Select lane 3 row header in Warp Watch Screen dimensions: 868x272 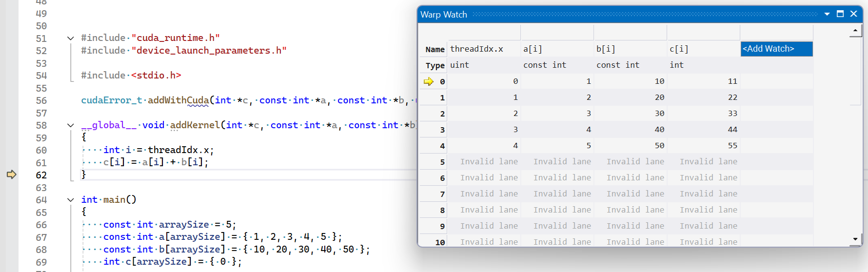pos(434,130)
